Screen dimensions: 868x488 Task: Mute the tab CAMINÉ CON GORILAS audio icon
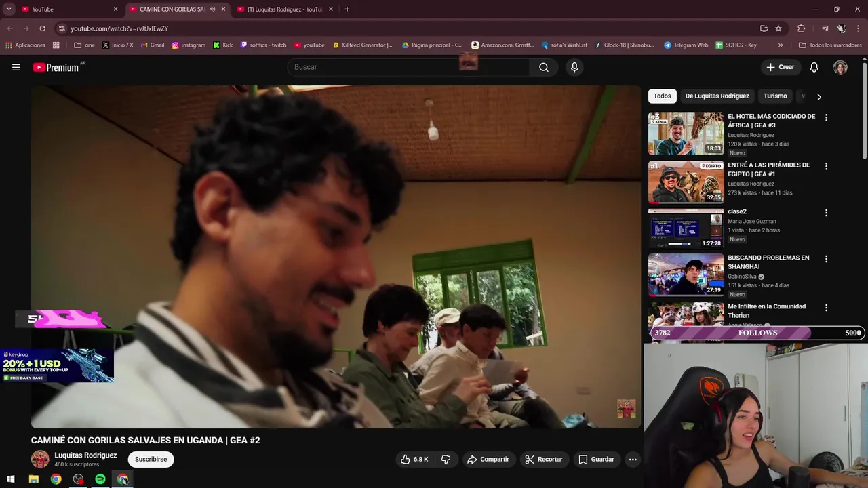tap(212, 9)
